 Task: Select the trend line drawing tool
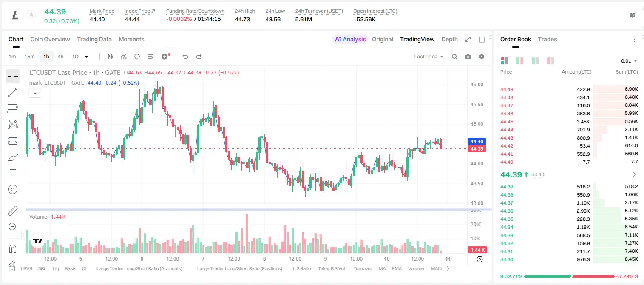13,92
